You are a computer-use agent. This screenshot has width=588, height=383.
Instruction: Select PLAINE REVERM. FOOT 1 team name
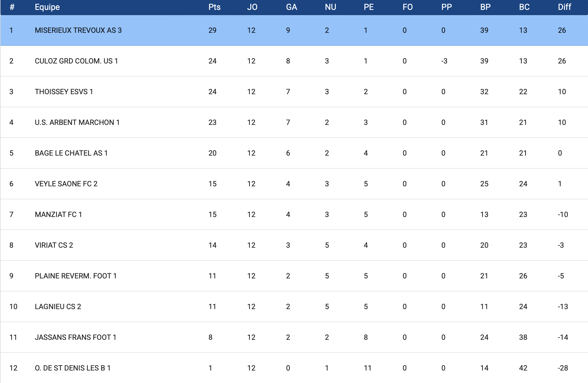coord(75,276)
